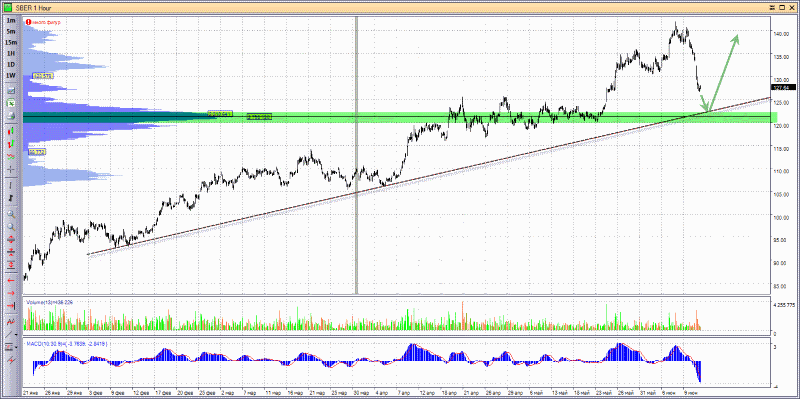
Task: Click the music note alert icon
Action: coord(11,198)
